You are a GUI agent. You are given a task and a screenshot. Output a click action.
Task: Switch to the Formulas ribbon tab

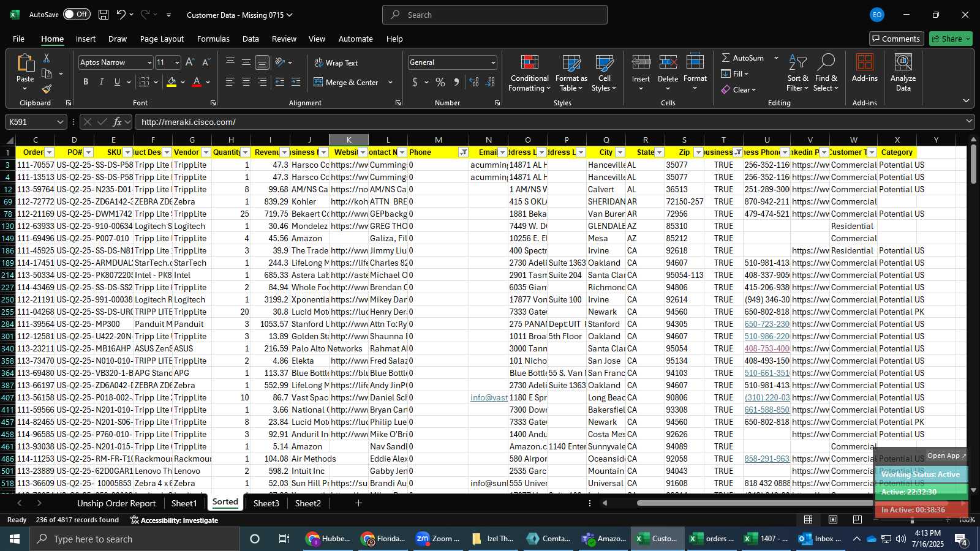(x=213, y=39)
